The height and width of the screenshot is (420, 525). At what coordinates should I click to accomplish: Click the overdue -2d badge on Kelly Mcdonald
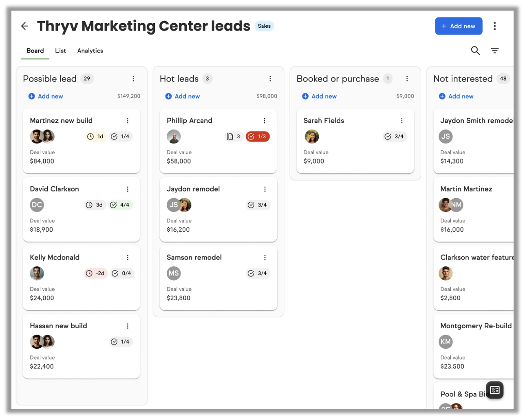95,274
